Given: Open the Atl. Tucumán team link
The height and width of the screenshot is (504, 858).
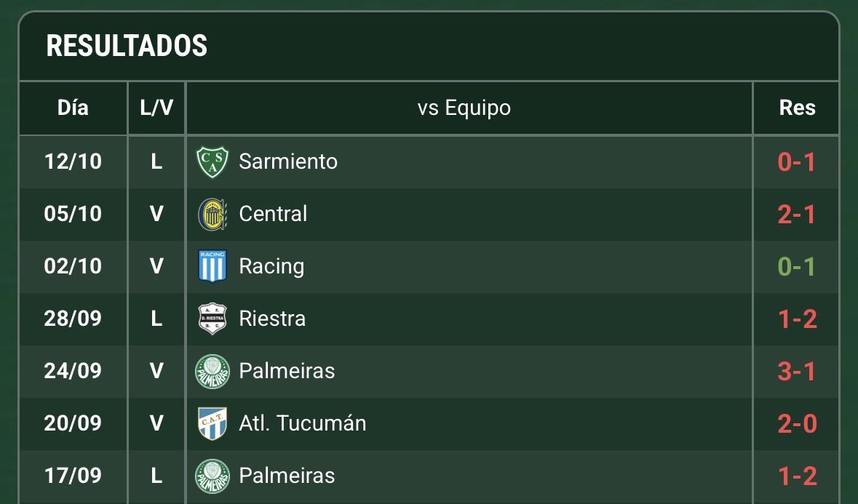Looking at the screenshot, I should tap(303, 423).
